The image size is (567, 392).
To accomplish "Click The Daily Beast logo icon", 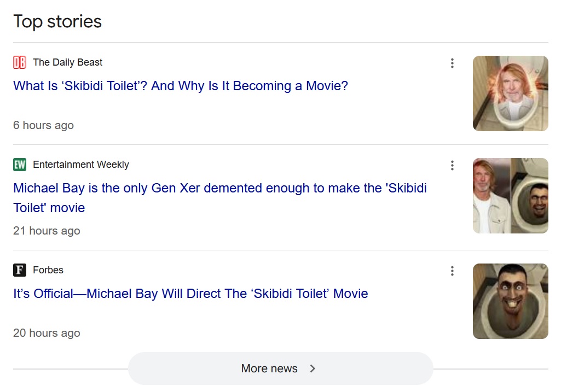I will pos(20,62).
